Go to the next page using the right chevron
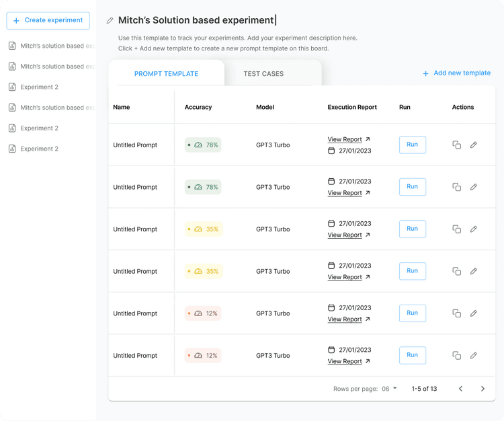504x421 pixels. tap(482, 389)
